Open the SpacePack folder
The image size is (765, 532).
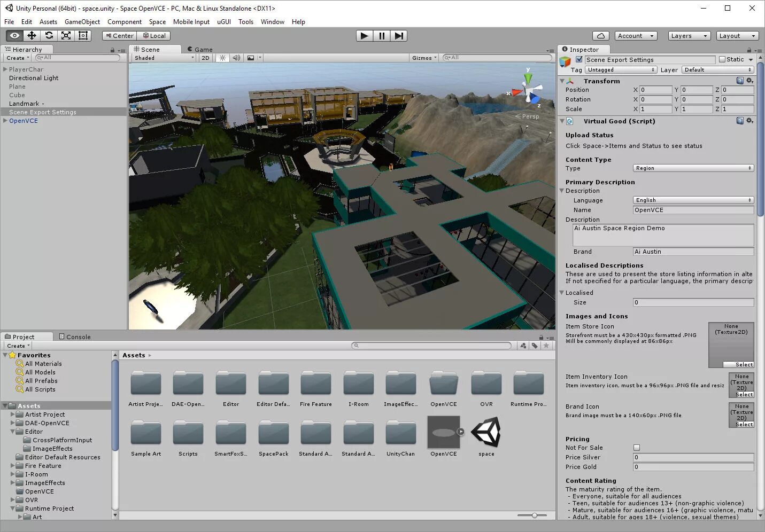pos(273,433)
